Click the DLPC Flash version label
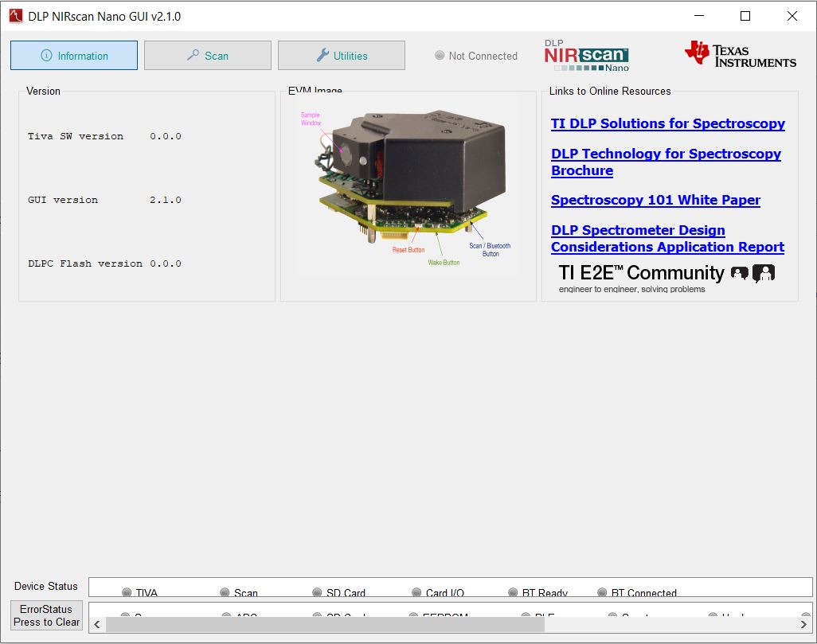This screenshot has width=817, height=644. click(85, 263)
